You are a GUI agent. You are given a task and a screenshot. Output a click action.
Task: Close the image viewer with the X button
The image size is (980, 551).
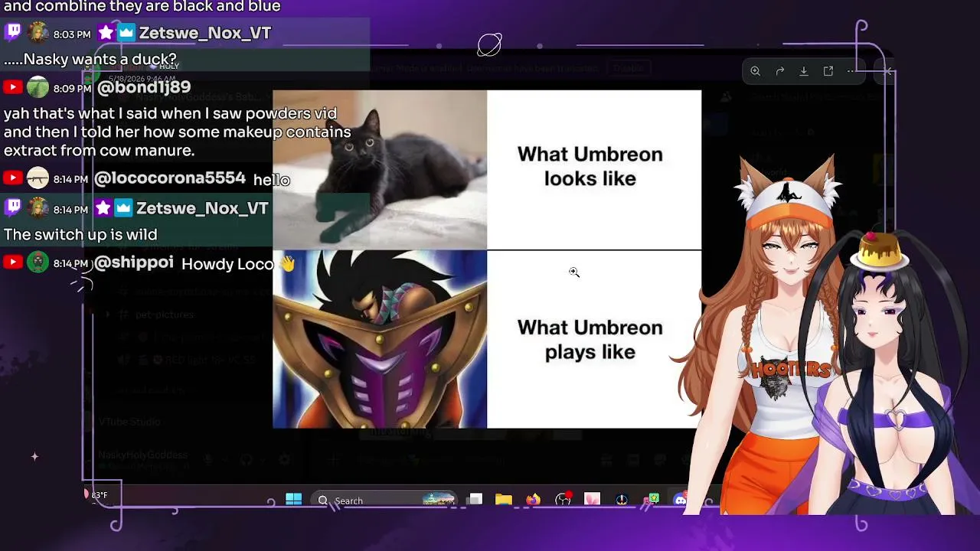click(887, 71)
